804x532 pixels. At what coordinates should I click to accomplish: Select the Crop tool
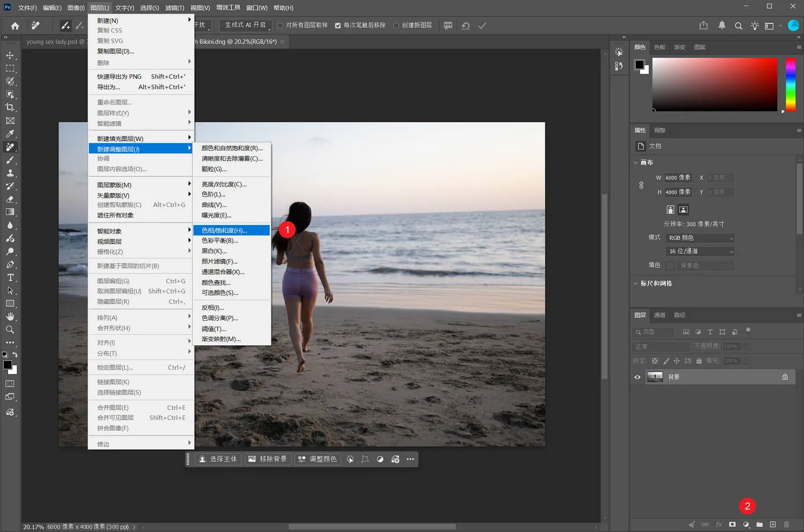(x=10, y=108)
